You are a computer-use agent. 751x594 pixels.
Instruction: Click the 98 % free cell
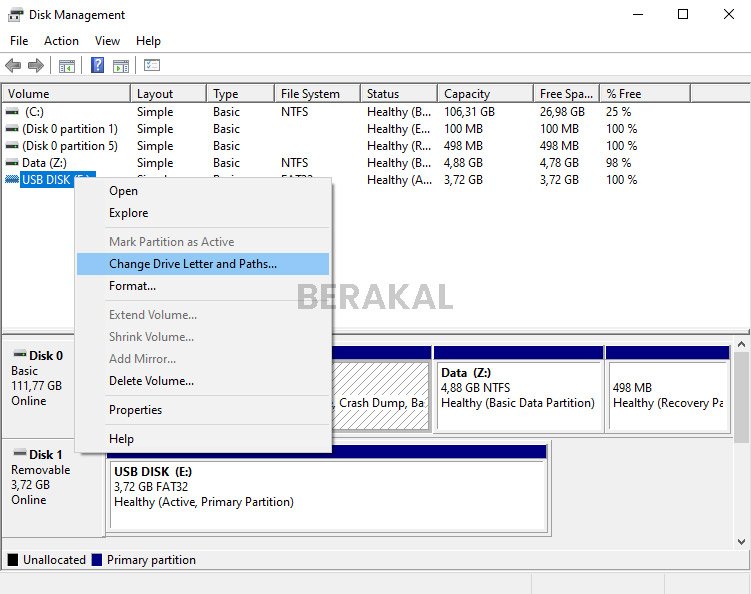pyautogui.click(x=618, y=163)
